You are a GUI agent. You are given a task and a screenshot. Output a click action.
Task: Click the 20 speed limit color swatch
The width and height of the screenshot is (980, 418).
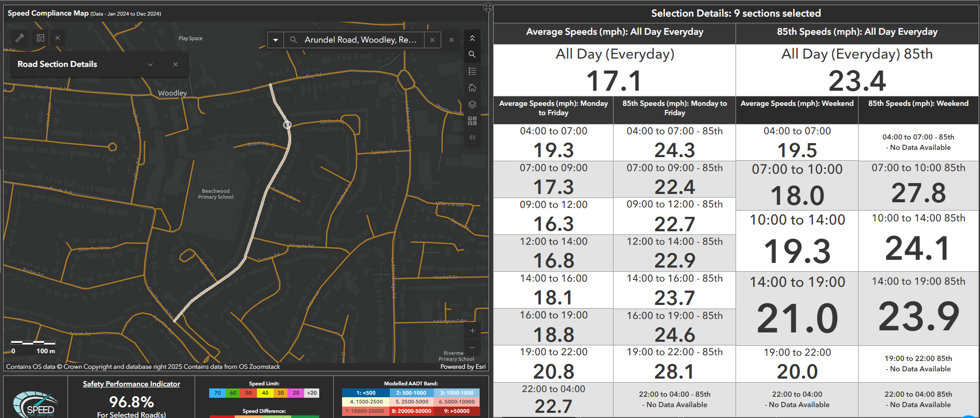coord(296,393)
